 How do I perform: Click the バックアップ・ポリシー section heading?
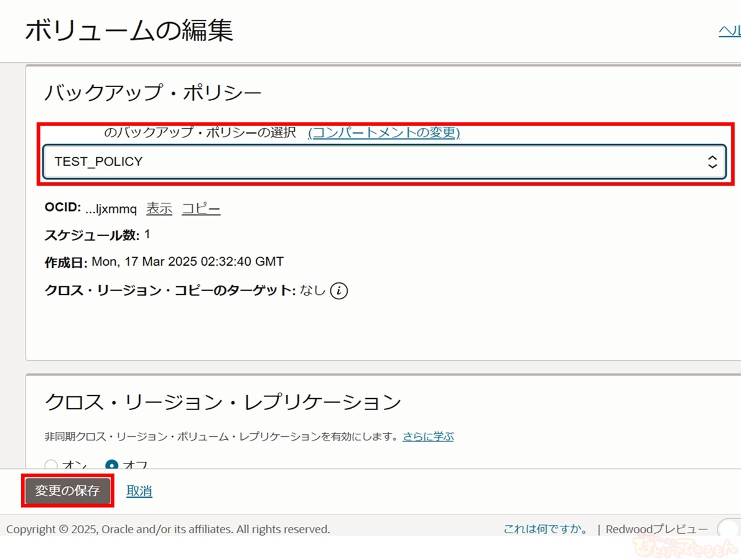(x=153, y=94)
